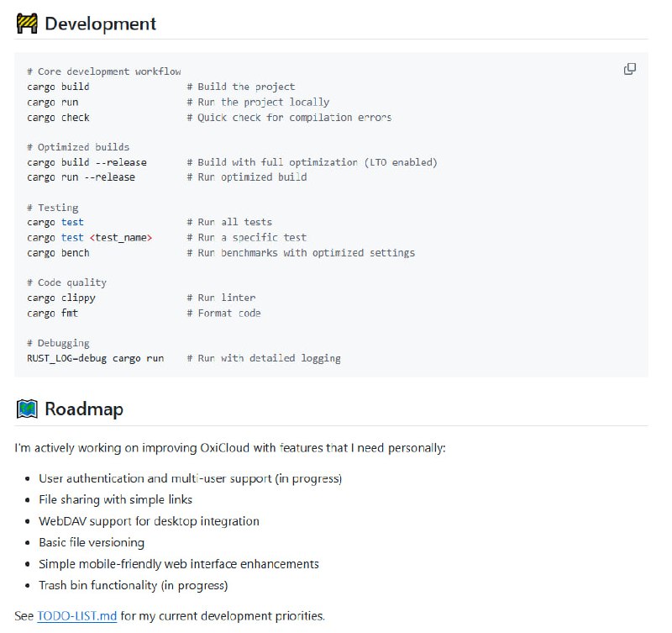The height and width of the screenshot is (633, 672).
Task: Click the '# Optimized builds' comment line
Action: click(78, 147)
